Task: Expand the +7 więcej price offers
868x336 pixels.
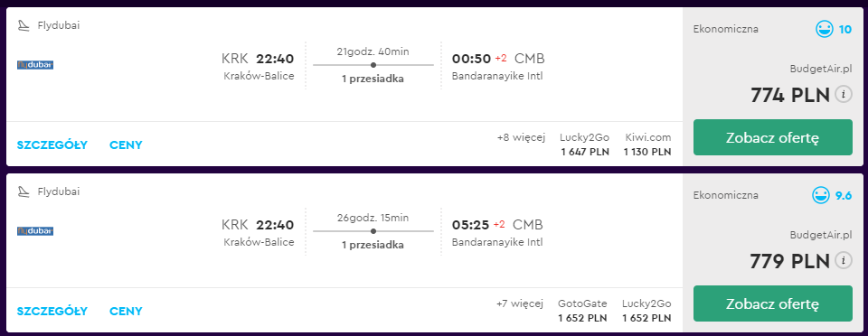Action: (520, 303)
